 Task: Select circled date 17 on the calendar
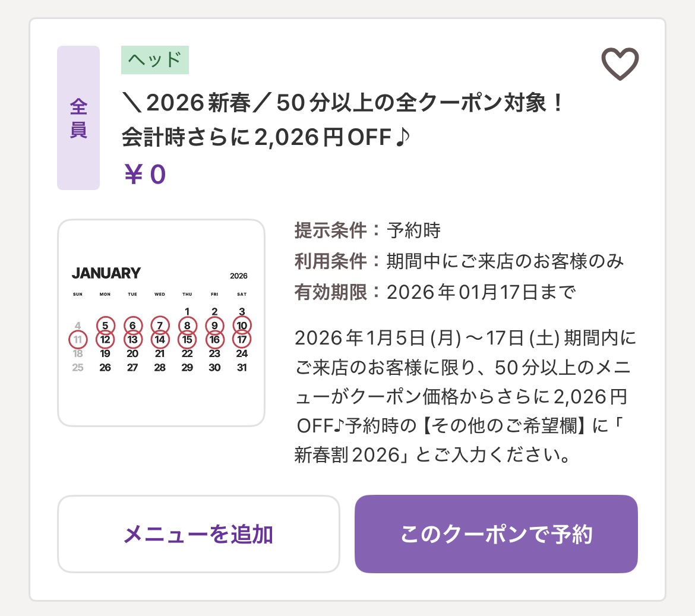(x=242, y=340)
